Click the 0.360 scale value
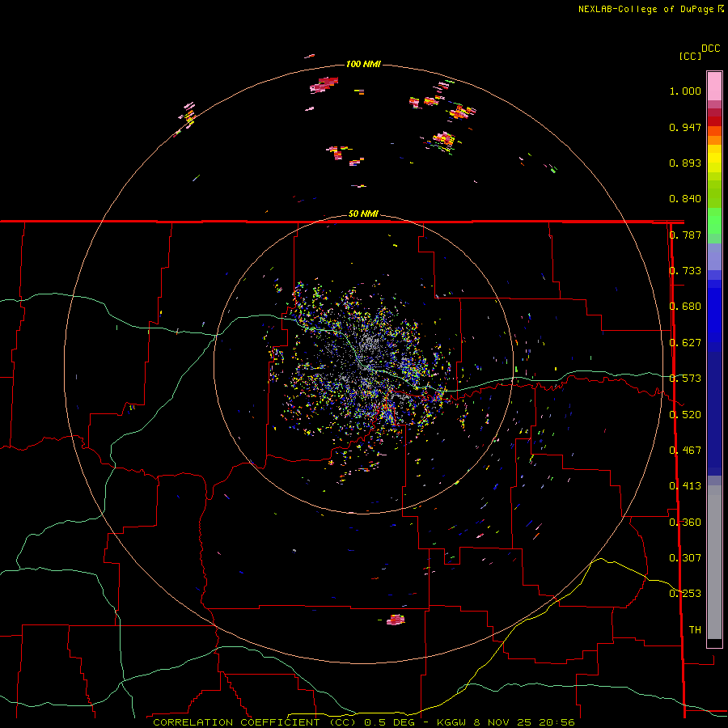728x728 pixels. point(685,523)
